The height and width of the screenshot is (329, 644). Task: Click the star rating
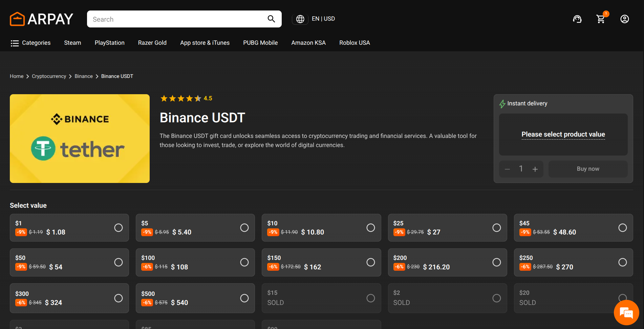[x=181, y=99]
